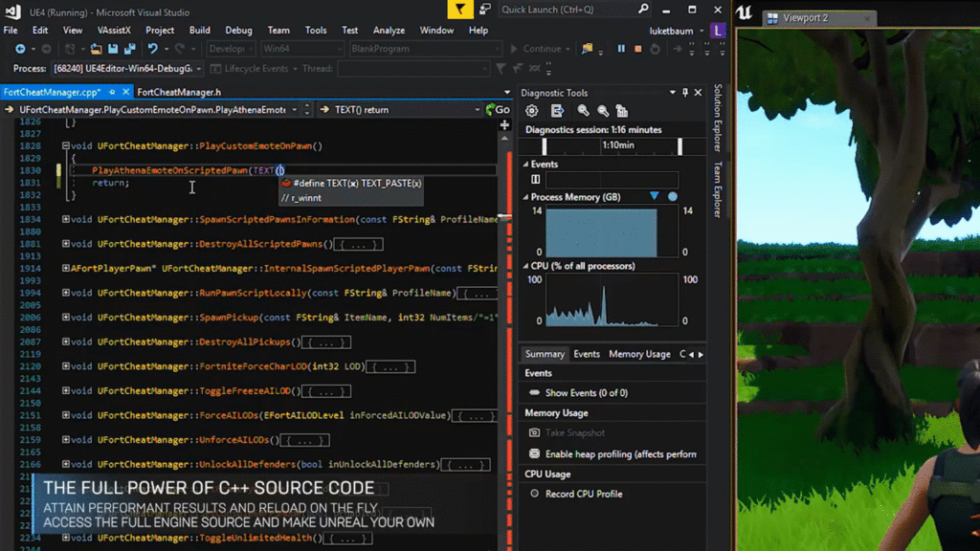Click the notifications flag icon in title bar

click(x=460, y=10)
